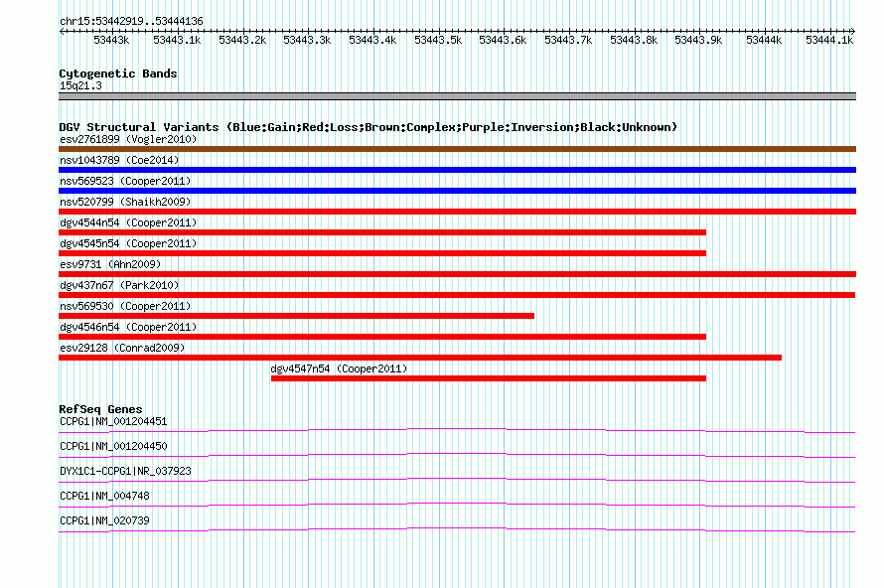Click the red esv9731 loss bar

pyautogui.click(x=457, y=274)
